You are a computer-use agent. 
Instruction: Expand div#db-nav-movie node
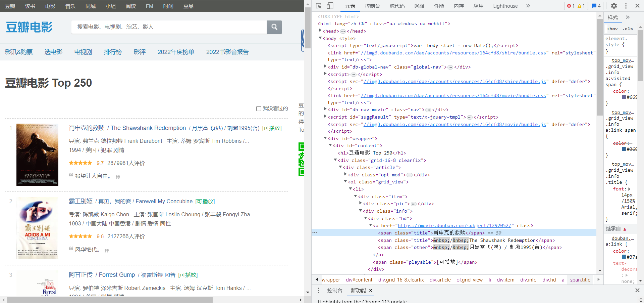click(325, 109)
